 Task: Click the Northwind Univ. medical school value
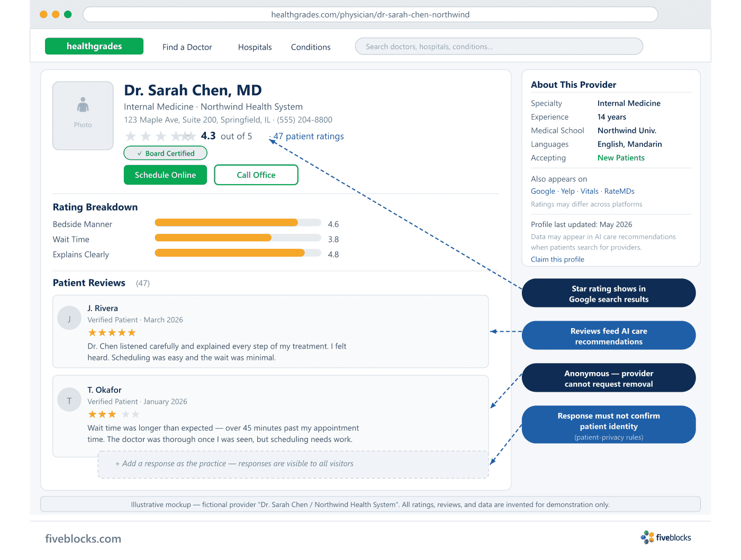pyautogui.click(x=627, y=130)
